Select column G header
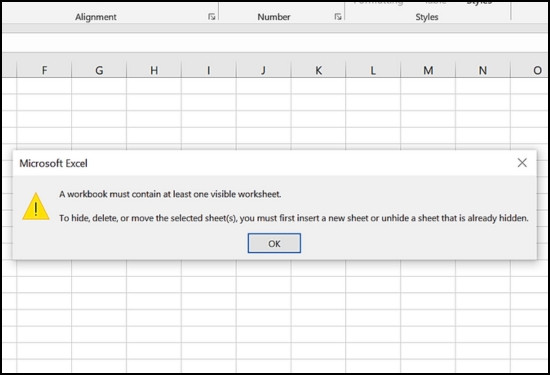The image size is (550, 375). click(99, 70)
